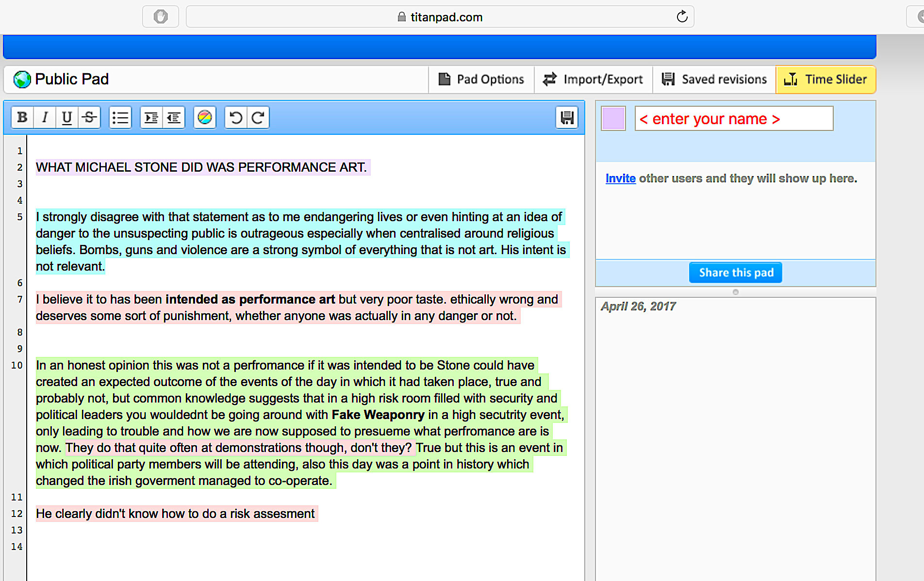Image resolution: width=924 pixels, height=581 pixels.
Task: Open the Pad Options menu
Action: 481,80
